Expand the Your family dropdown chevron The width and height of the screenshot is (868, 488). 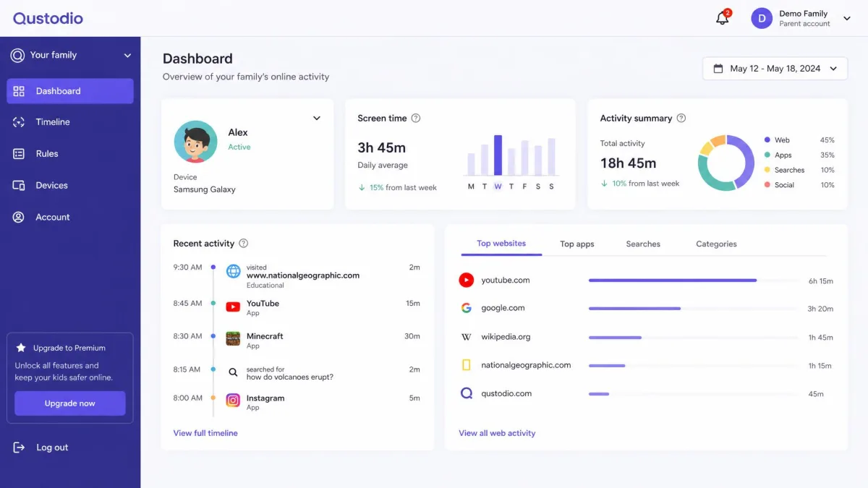pyautogui.click(x=127, y=56)
